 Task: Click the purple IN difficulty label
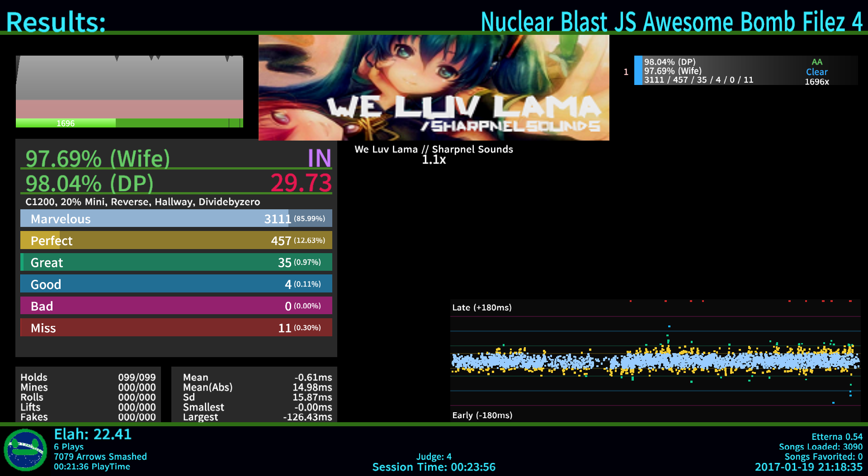(x=319, y=158)
